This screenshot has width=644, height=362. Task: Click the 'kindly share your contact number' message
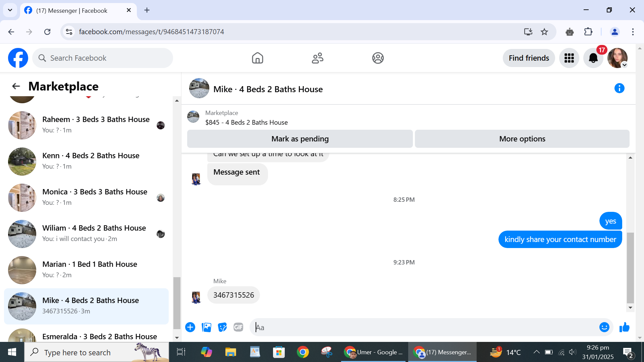pos(560,239)
